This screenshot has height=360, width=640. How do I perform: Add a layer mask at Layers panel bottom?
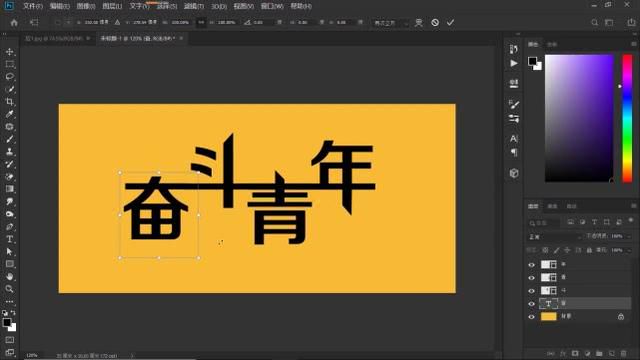pyautogui.click(x=575, y=353)
